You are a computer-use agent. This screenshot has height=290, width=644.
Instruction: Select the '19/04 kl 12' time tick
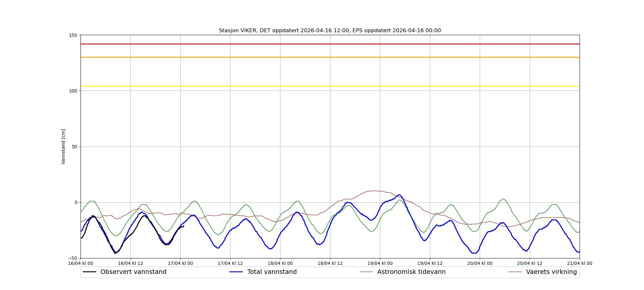coord(430,263)
